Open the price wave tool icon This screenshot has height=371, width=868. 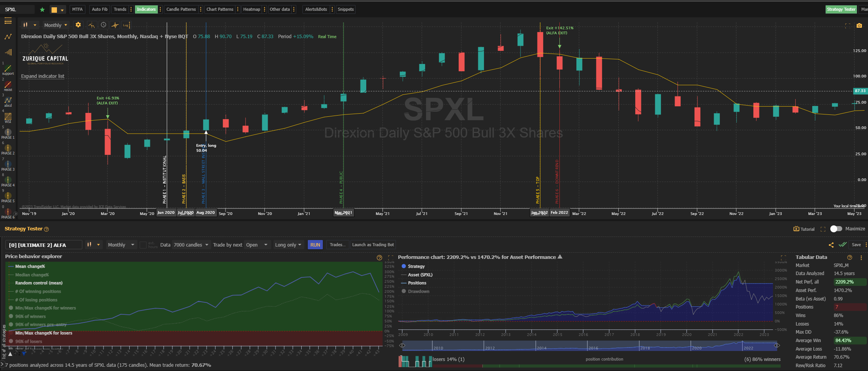(91, 25)
